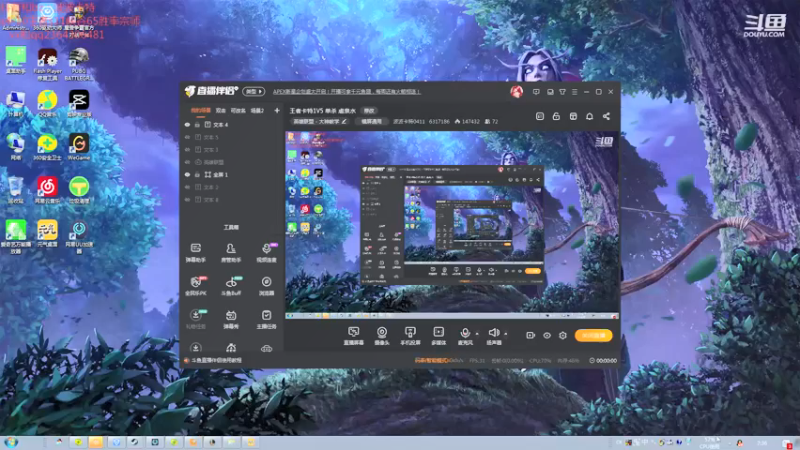Switch to the second scene tab

[x=220, y=110]
